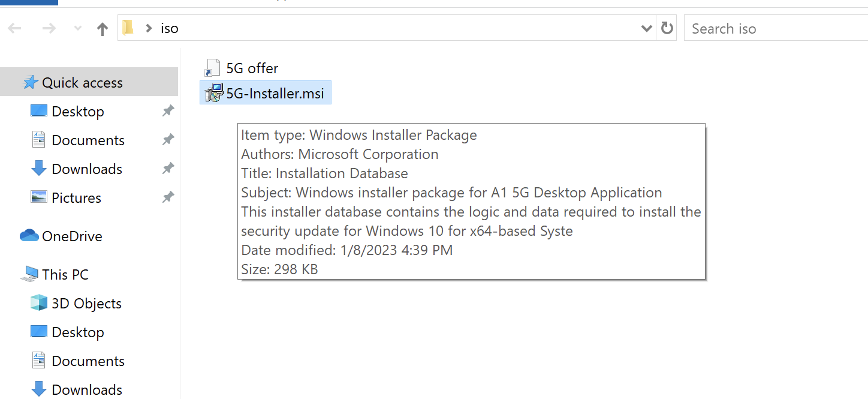Click inside the Search iso field

point(749,28)
